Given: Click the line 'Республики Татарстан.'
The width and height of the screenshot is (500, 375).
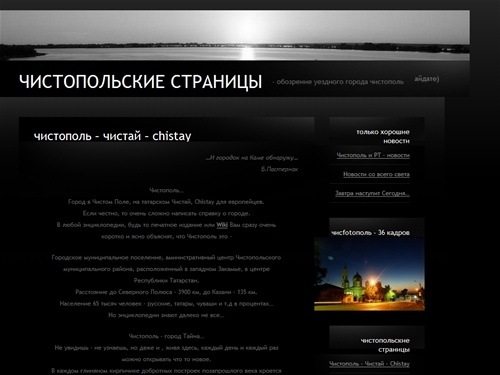Looking at the screenshot, I should tap(166, 280).
